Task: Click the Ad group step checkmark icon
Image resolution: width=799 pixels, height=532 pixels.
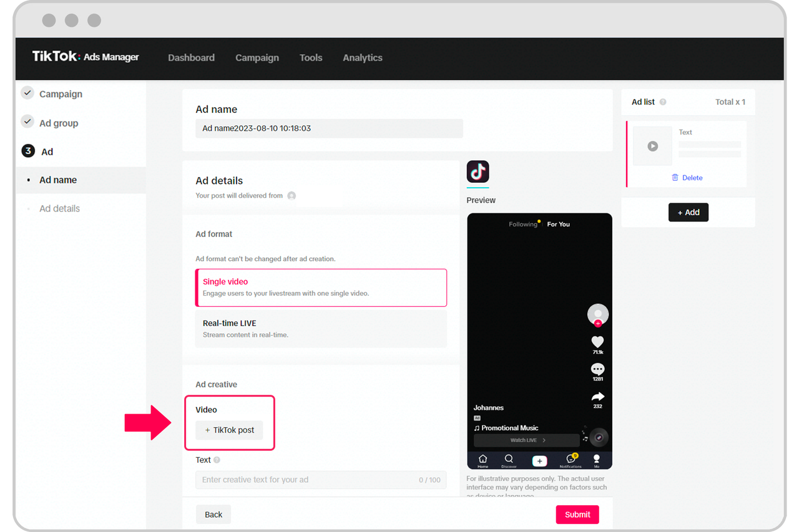Action: pyautogui.click(x=27, y=122)
